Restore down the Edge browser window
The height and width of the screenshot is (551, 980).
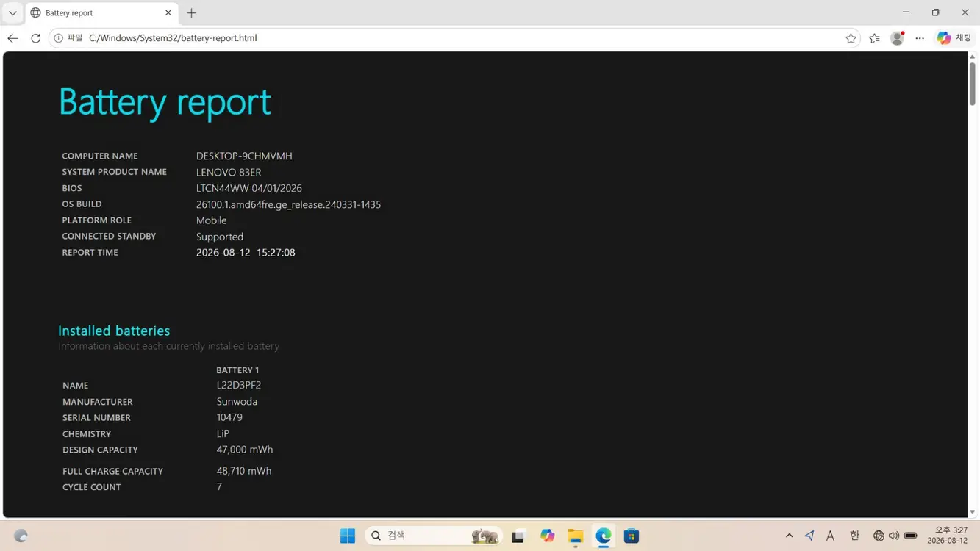pos(935,12)
